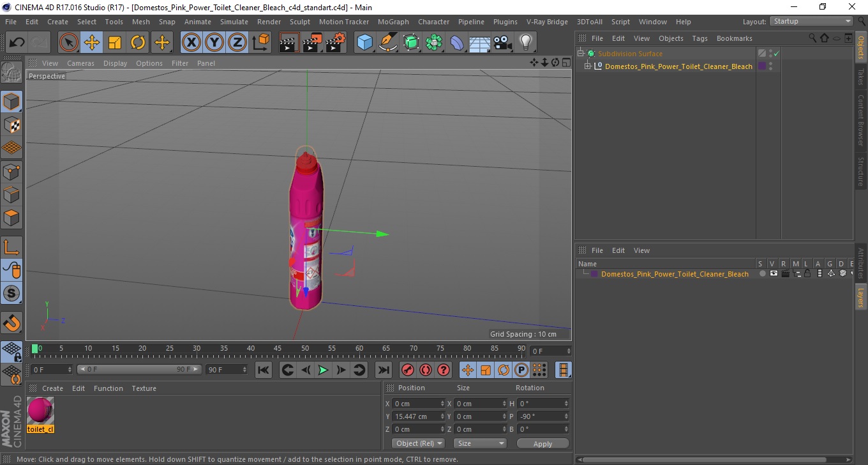
Task: Go to end of animation
Action: point(384,370)
